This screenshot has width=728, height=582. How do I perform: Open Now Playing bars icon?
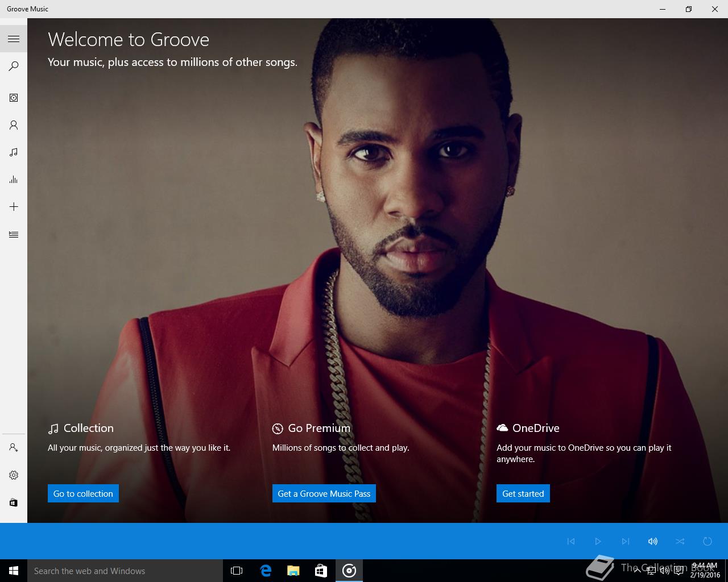point(14,180)
